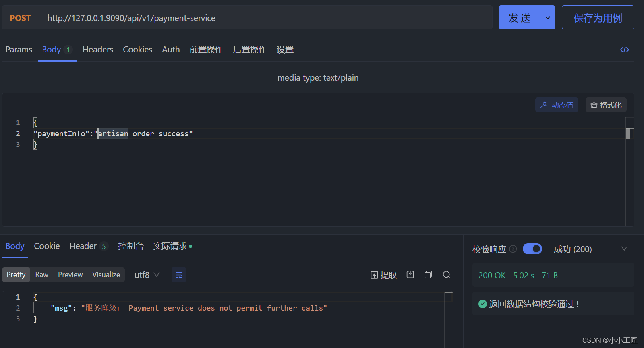Open the 实际请求 tab
This screenshot has width=644, height=348.
pyautogui.click(x=172, y=246)
